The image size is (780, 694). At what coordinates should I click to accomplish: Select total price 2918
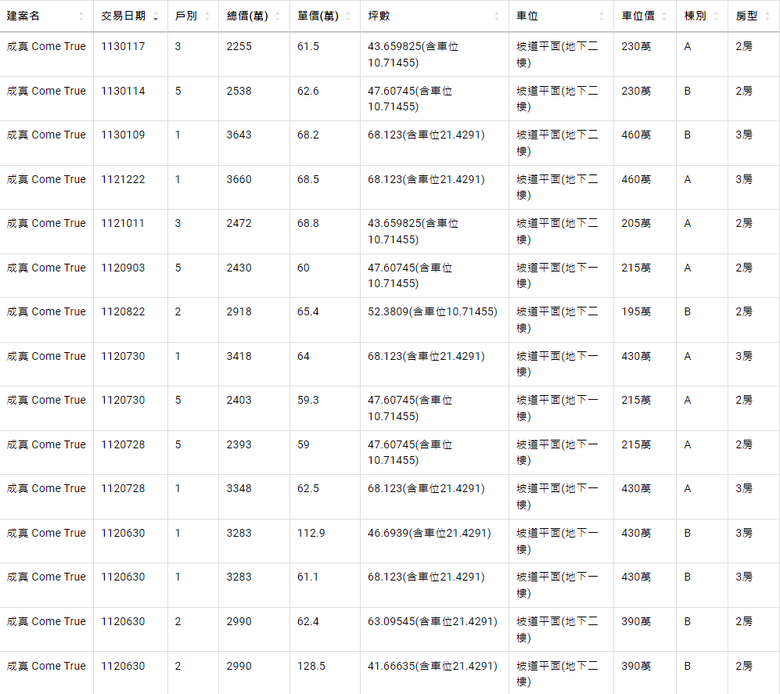(239, 312)
